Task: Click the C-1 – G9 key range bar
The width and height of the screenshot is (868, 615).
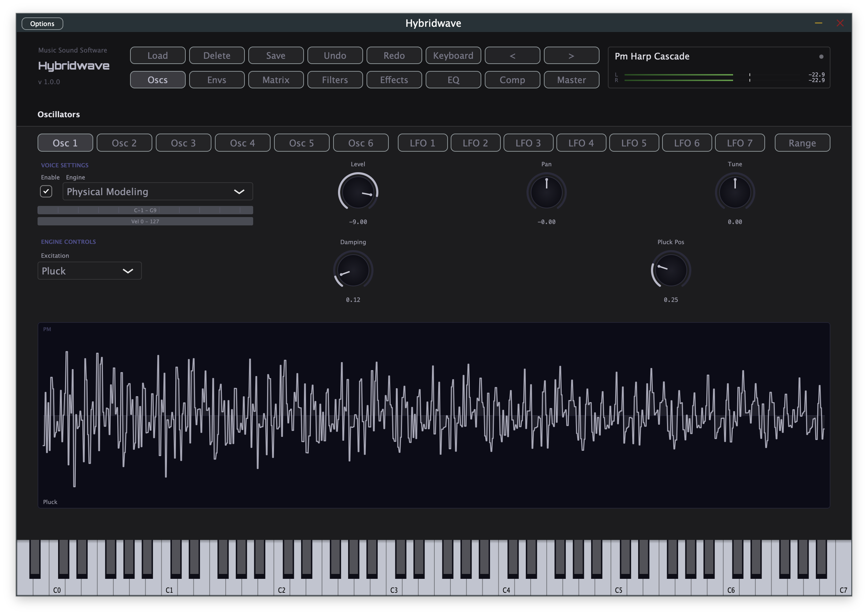Action: [x=145, y=210]
